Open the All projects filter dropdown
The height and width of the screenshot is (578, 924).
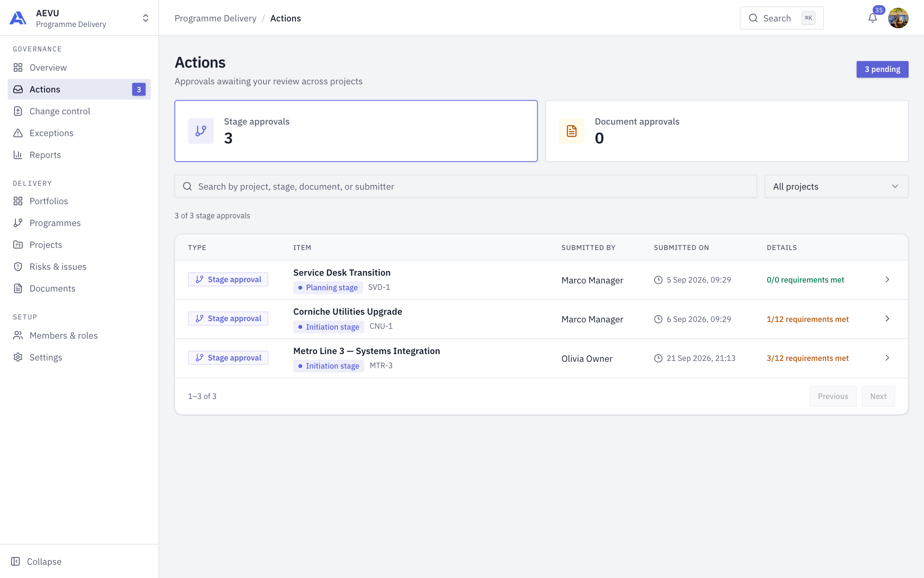tap(836, 186)
